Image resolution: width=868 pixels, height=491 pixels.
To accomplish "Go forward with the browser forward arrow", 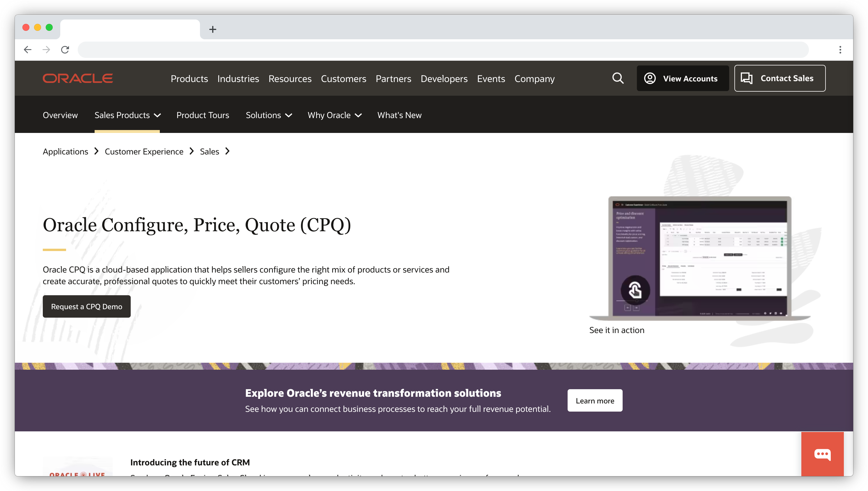I will tap(46, 49).
